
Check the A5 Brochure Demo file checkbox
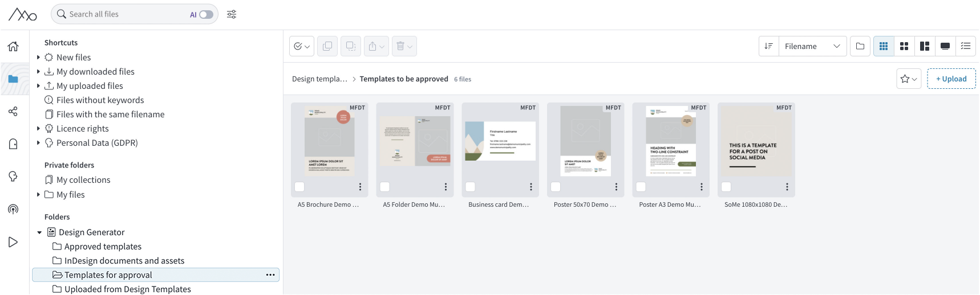299,187
